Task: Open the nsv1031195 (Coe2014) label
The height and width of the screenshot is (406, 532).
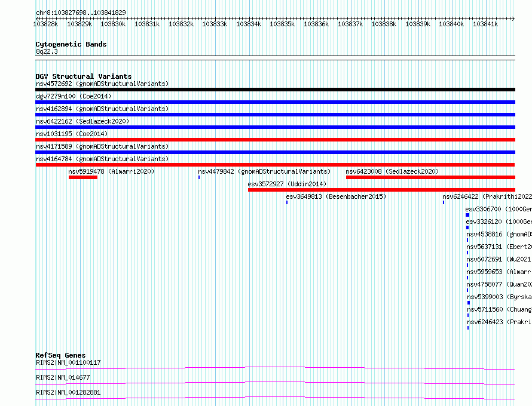Action: click(x=72, y=134)
